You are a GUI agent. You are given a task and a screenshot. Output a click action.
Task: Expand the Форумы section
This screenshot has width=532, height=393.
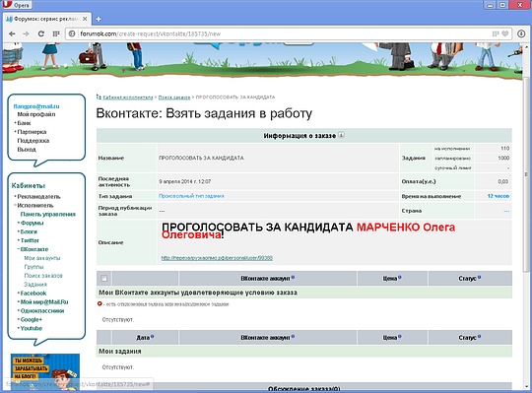click(32, 224)
